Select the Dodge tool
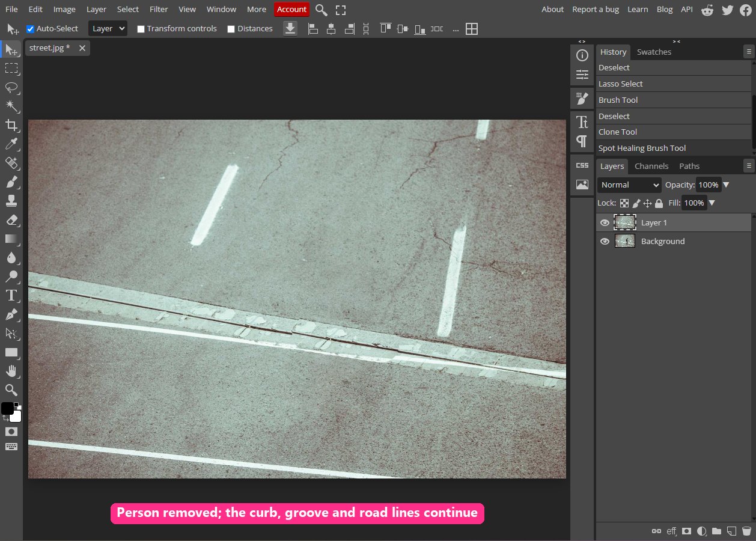Image resolution: width=756 pixels, height=541 pixels. pyautogui.click(x=11, y=277)
